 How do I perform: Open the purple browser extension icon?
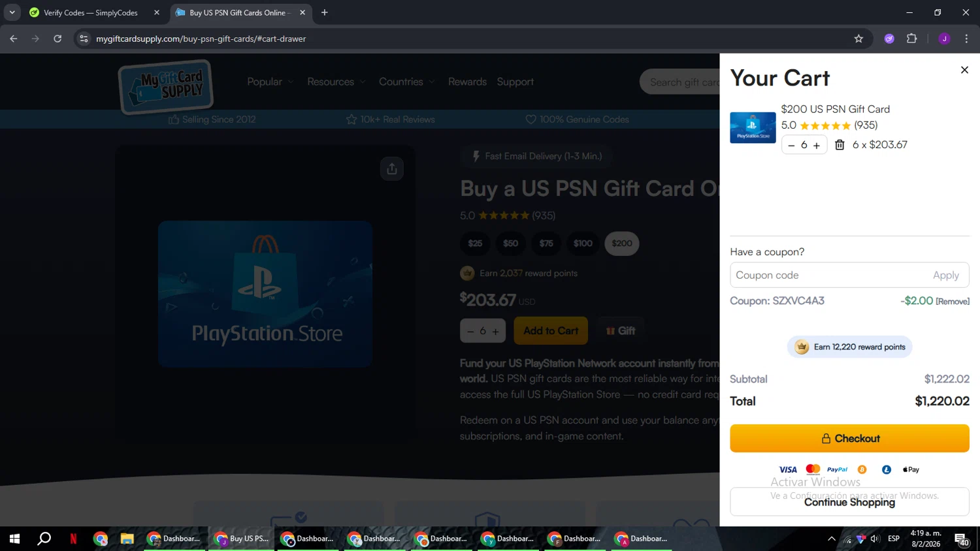[889, 39]
